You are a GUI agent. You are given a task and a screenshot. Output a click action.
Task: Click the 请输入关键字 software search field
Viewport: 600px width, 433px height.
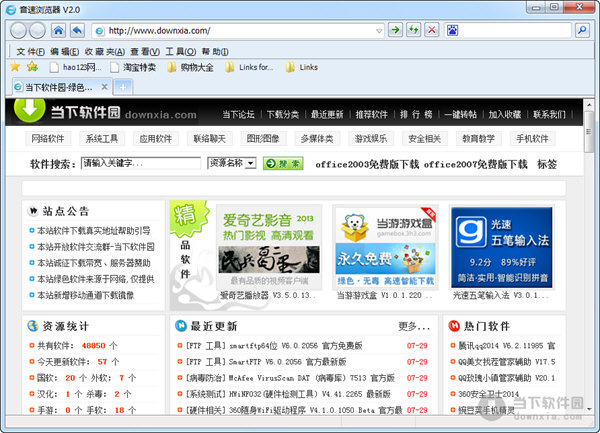coord(141,163)
